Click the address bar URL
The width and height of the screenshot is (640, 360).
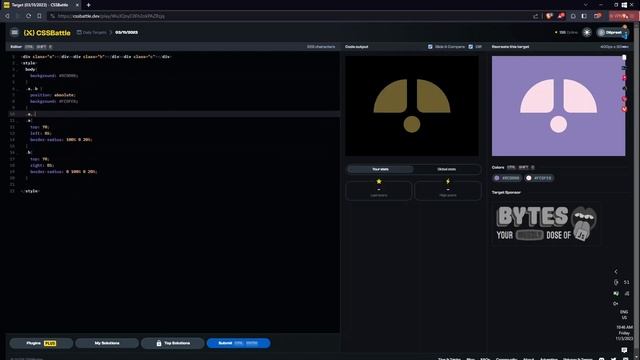coord(111,16)
